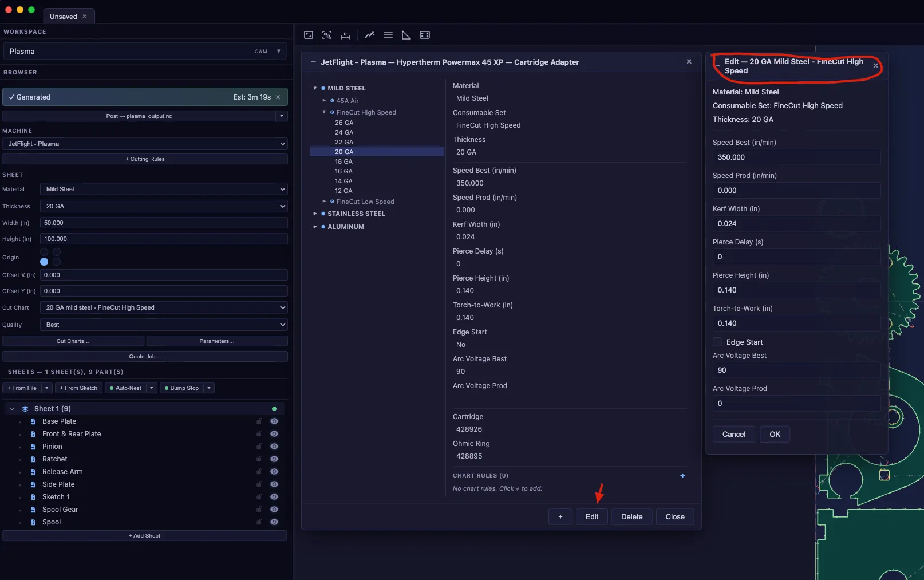Viewport: 924px width, 580px height.
Task: Open the Post plasma_output.nc dropdown arrow
Action: [282, 116]
